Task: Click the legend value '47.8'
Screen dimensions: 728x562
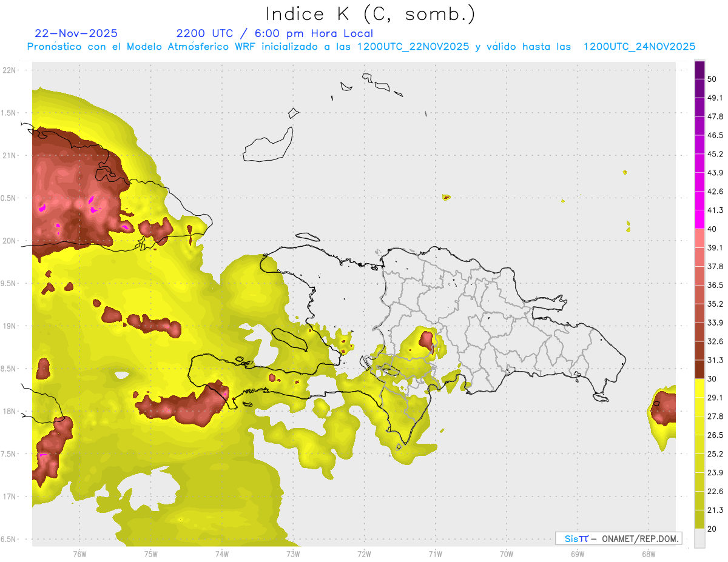Action: pyautogui.click(x=715, y=116)
